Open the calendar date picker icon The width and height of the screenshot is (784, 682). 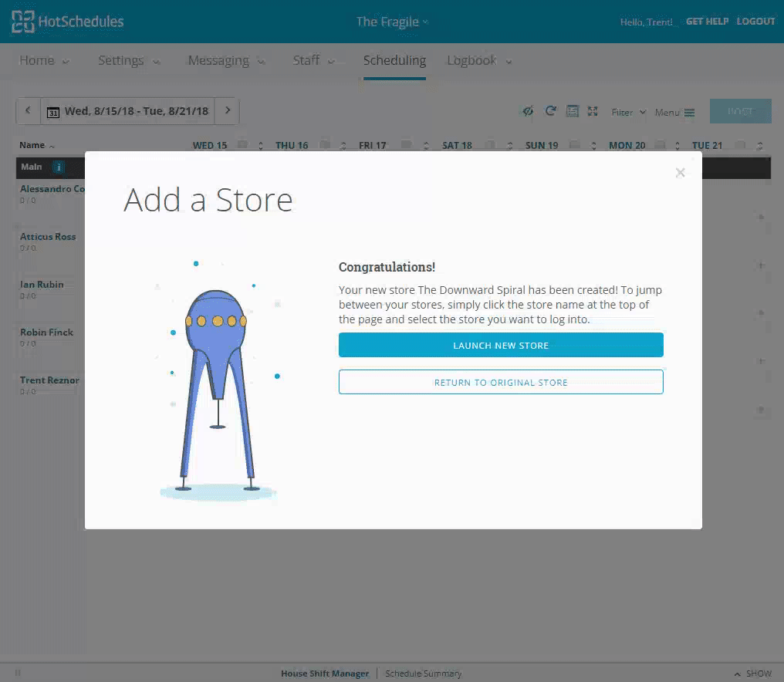pyautogui.click(x=53, y=112)
